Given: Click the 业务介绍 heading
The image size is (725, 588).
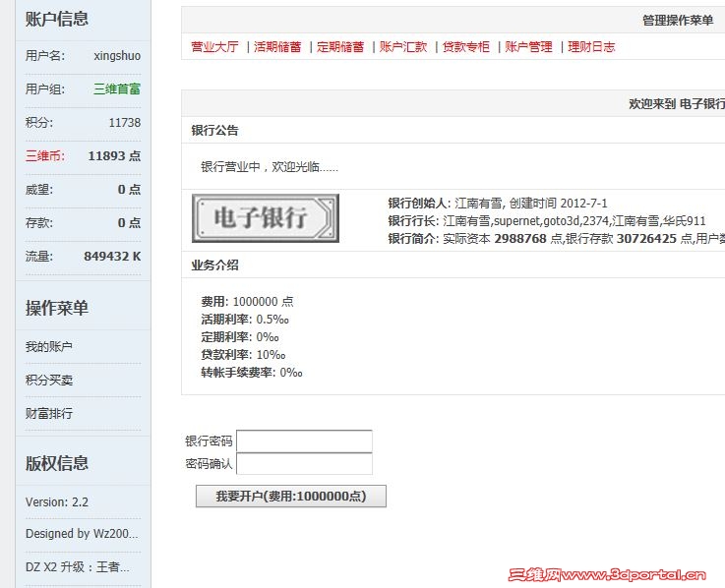Looking at the screenshot, I should click(x=215, y=265).
